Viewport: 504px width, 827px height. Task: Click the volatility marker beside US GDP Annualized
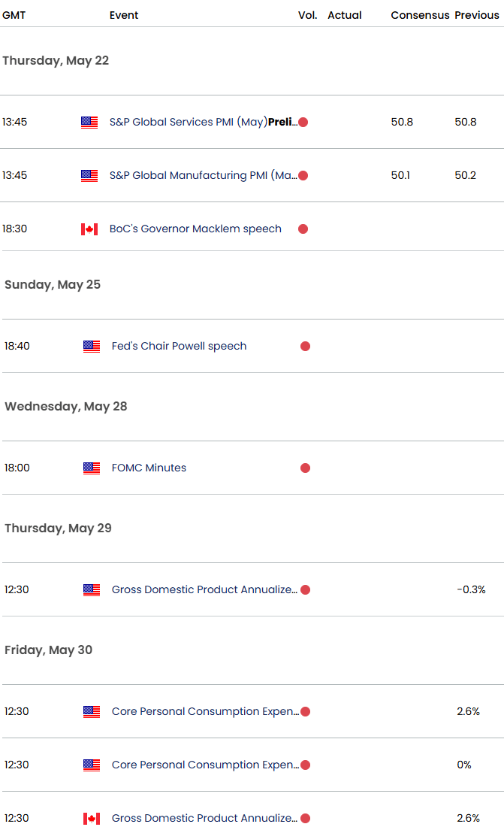point(306,589)
